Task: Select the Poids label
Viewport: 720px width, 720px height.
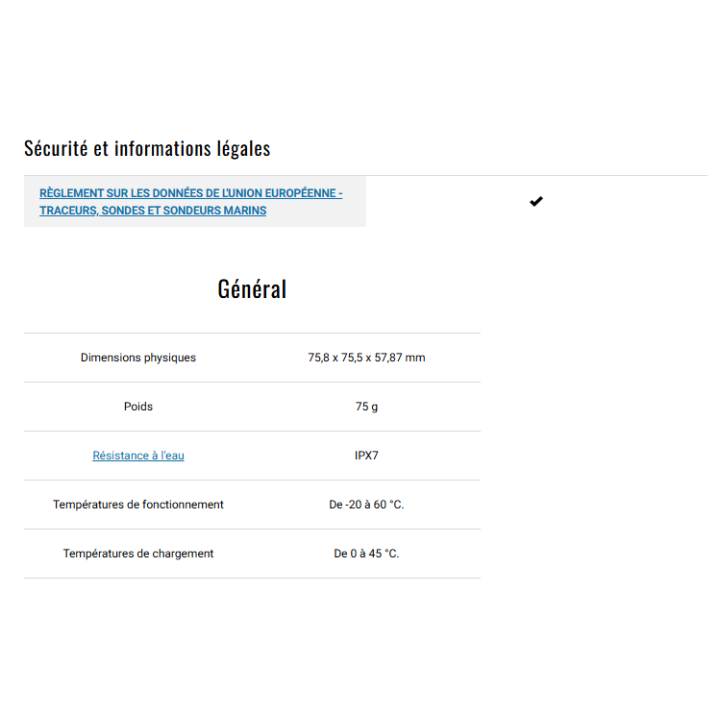Action: pyautogui.click(x=138, y=407)
